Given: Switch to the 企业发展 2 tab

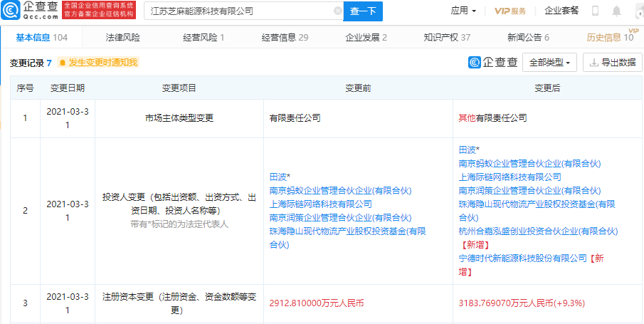Looking at the screenshot, I should point(366,38).
